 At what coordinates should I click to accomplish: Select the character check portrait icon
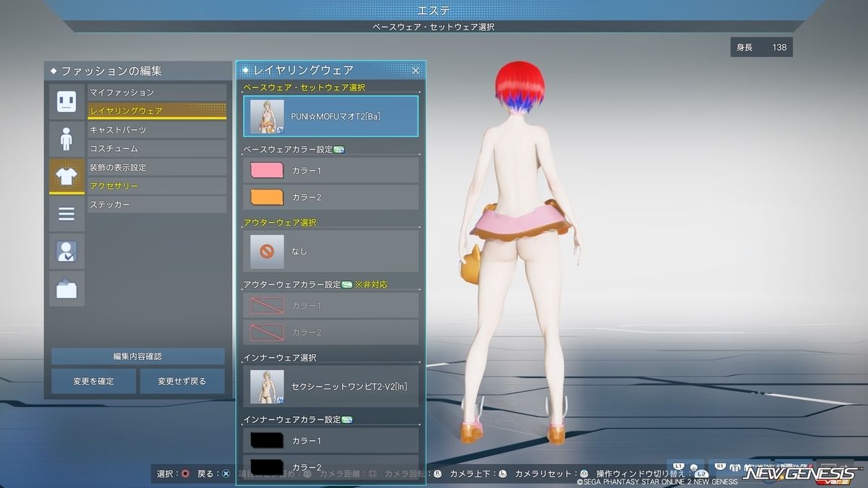[67, 252]
